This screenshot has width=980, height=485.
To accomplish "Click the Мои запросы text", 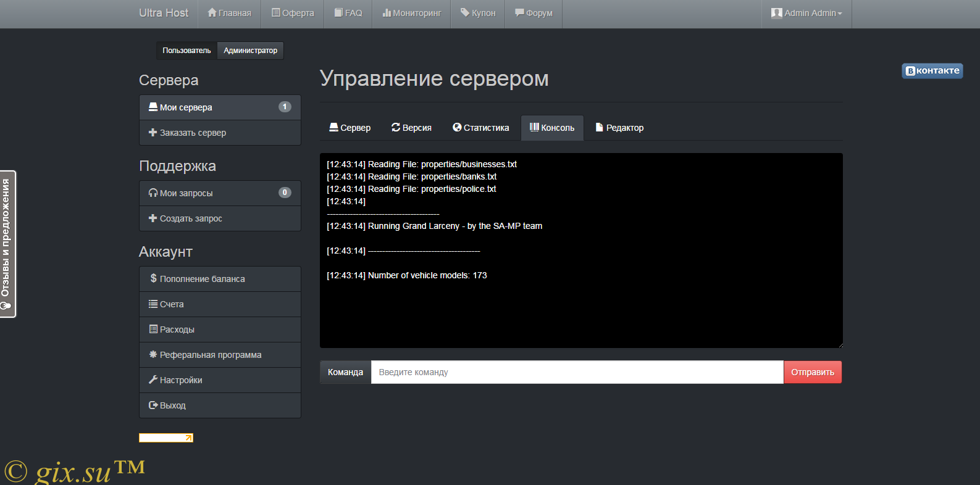I will (x=186, y=193).
